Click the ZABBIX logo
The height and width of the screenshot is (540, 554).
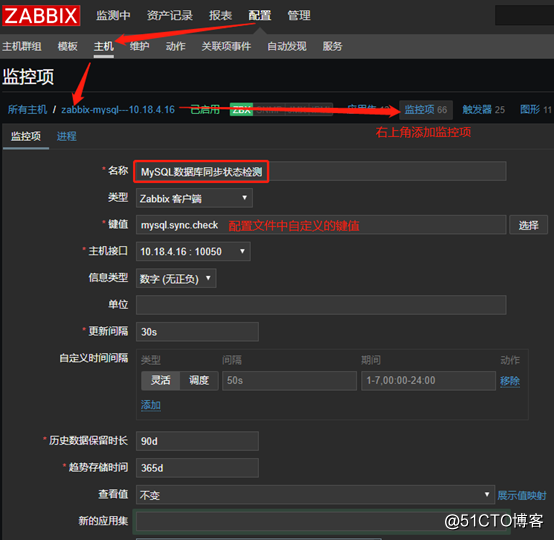pos(41,16)
